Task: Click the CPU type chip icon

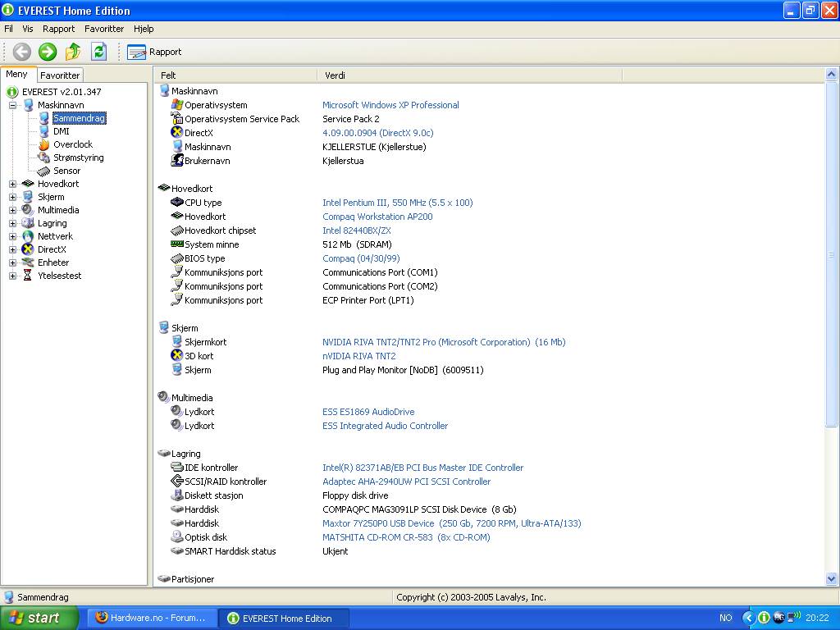Action: pyautogui.click(x=177, y=202)
